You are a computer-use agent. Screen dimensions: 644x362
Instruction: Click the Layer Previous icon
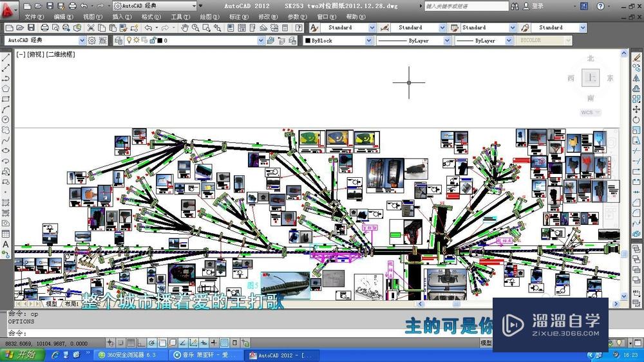281,41
